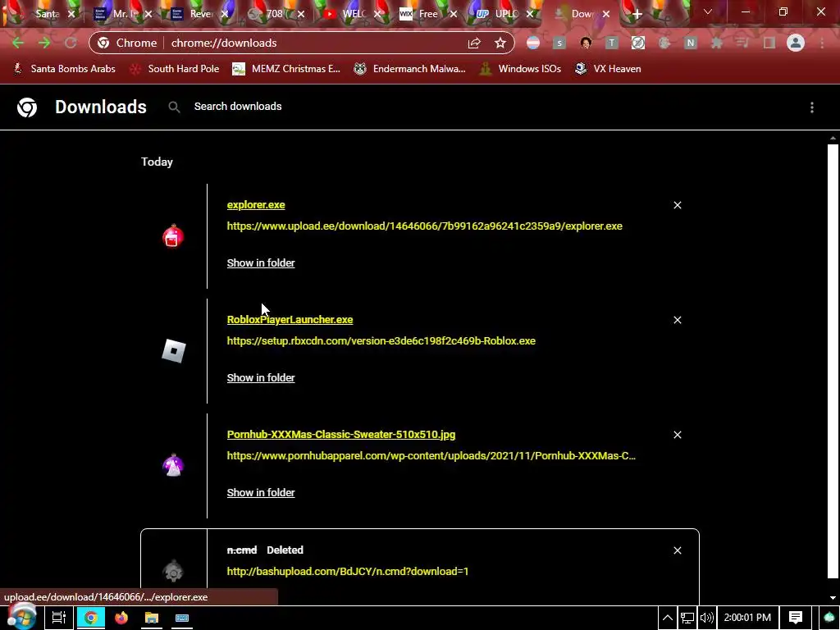Show the sweater jpg in folder
The height and width of the screenshot is (630, 840).
tap(261, 492)
